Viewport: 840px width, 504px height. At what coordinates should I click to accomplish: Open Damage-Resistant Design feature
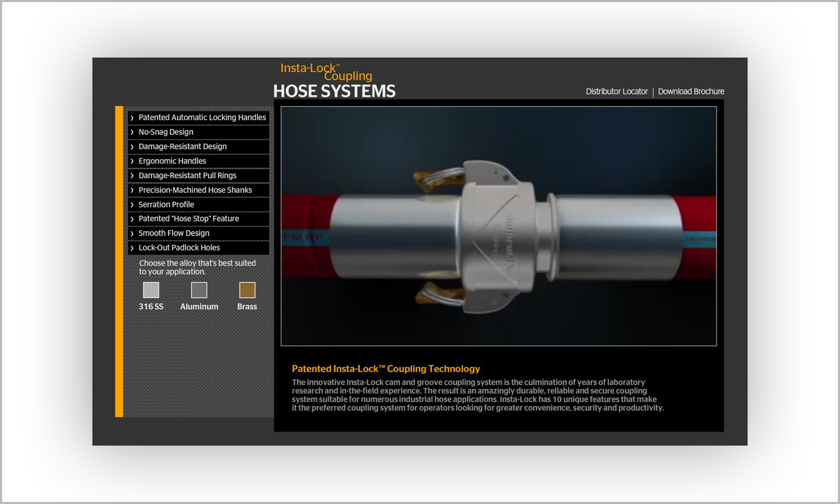[198, 147]
